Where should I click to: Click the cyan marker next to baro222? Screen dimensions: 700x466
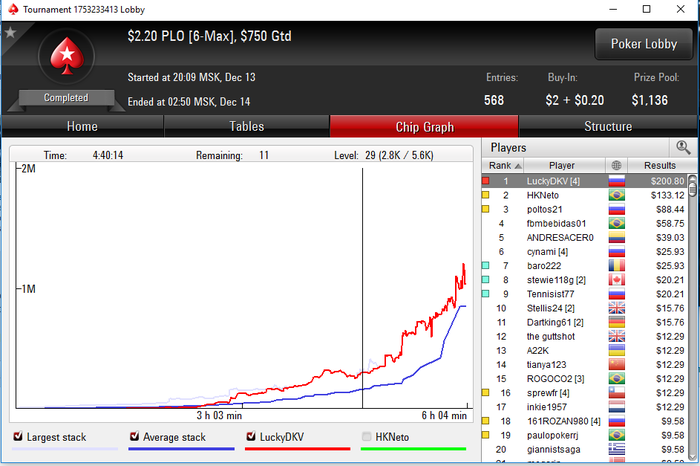tap(486, 265)
